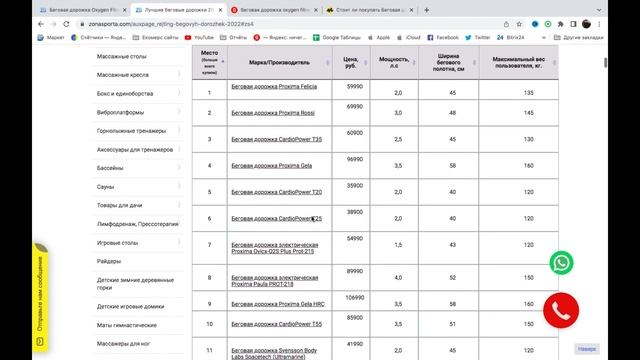Click the yellow Отправьте нам сообщение tab
Screen dimensions: 640x360
pyautogui.click(x=40, y=297)
